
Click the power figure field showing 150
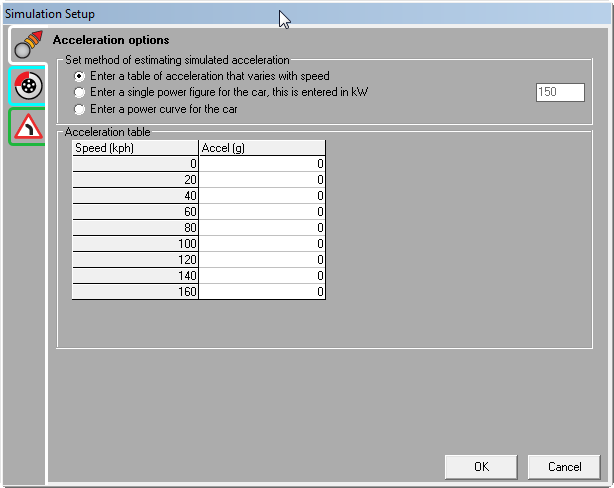coord(560,92)
